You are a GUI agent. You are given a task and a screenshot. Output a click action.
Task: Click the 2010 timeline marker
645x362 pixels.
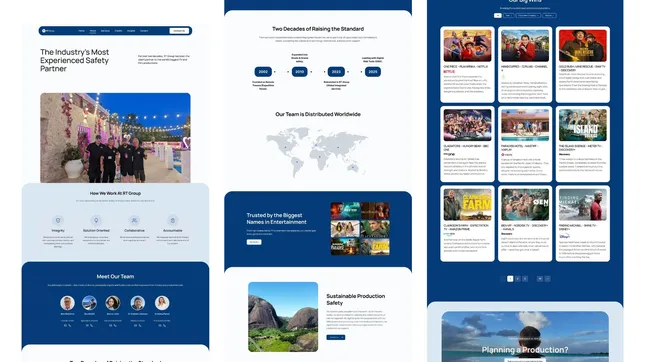(x=299, y=72)
